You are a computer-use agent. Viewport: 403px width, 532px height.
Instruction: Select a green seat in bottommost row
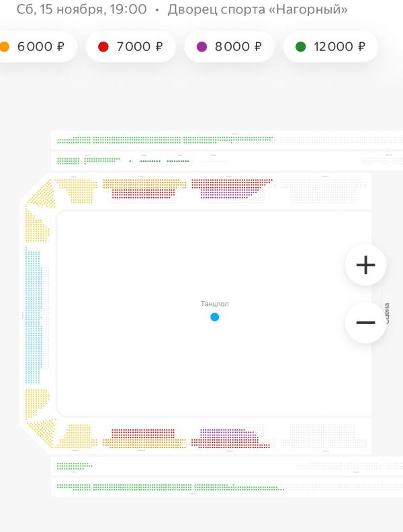pos(134,486)
